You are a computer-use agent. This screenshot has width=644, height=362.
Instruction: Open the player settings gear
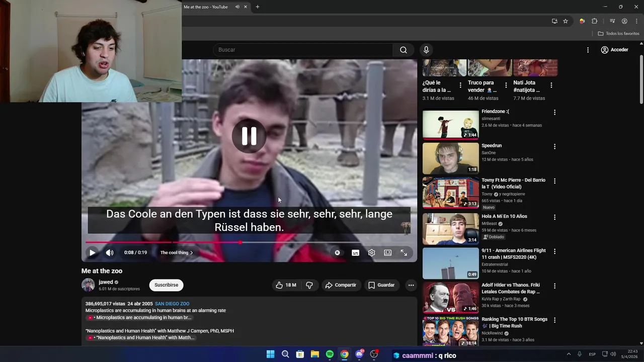pos(371,253)
